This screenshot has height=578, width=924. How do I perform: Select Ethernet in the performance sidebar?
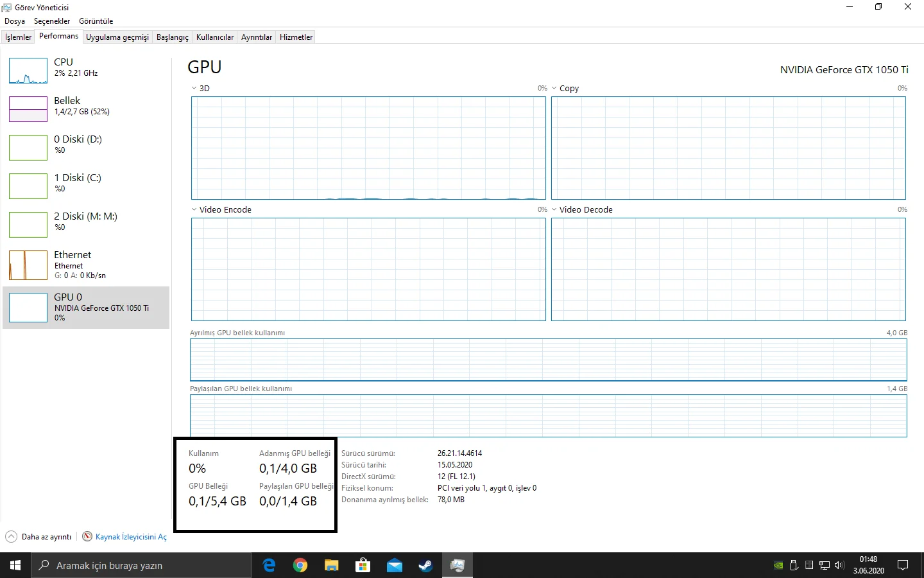(x=86, y=265)
